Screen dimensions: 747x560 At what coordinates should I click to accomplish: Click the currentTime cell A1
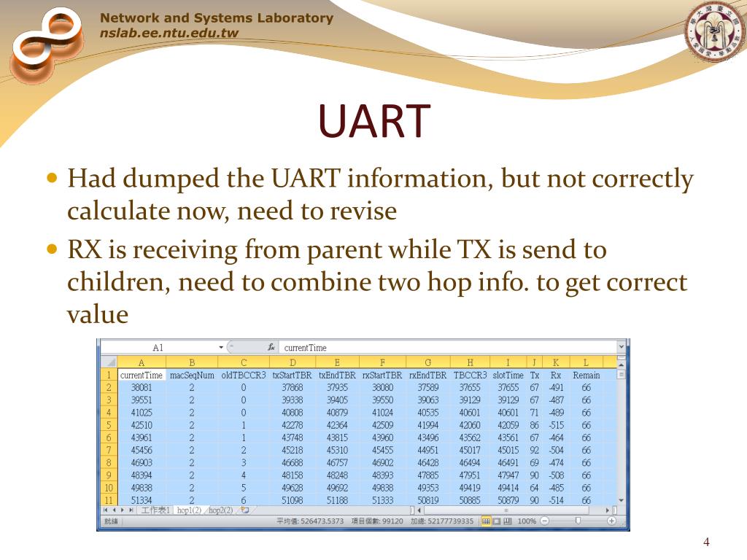142,376
